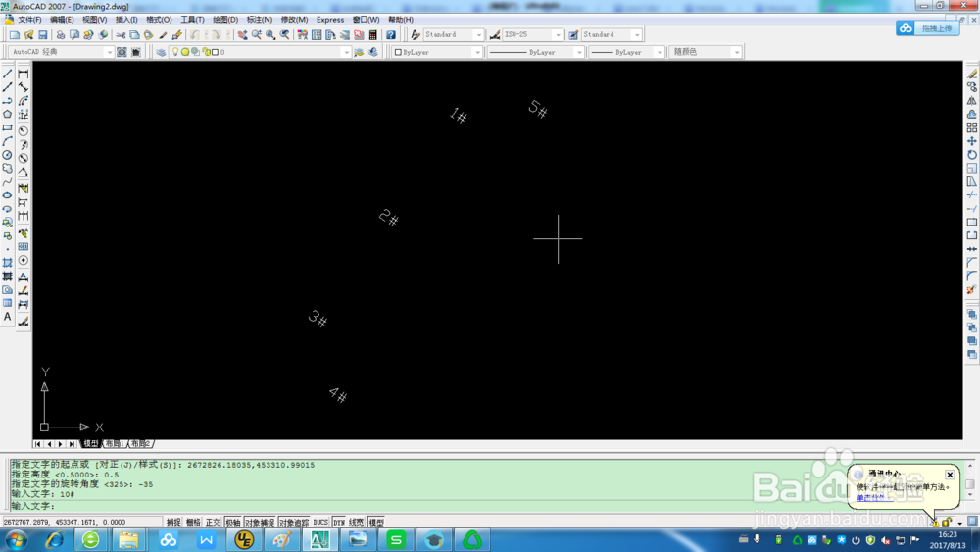Select the Circle draw tool
This screenshot has height=552, width=980.
click(8, 155)
